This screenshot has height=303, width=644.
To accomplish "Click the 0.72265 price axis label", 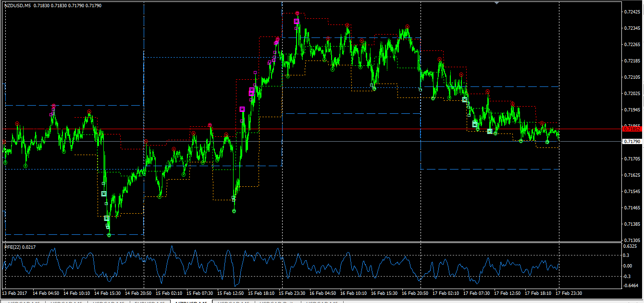I will pyautogui.click(x=632, y=44).
